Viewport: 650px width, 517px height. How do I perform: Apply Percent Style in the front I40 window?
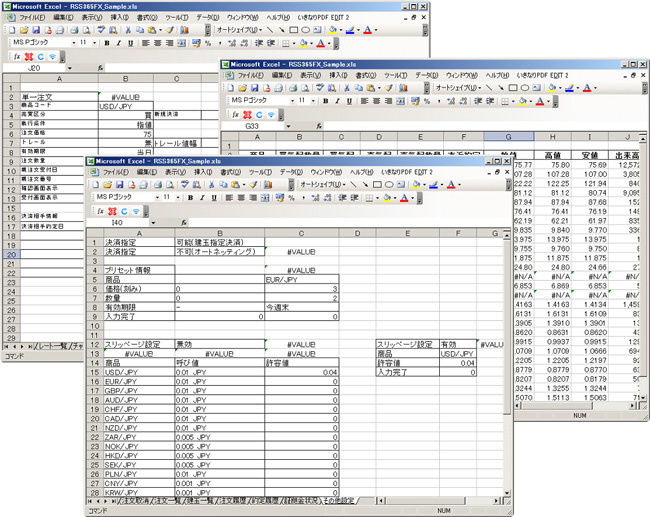click(x=291, y=198)
